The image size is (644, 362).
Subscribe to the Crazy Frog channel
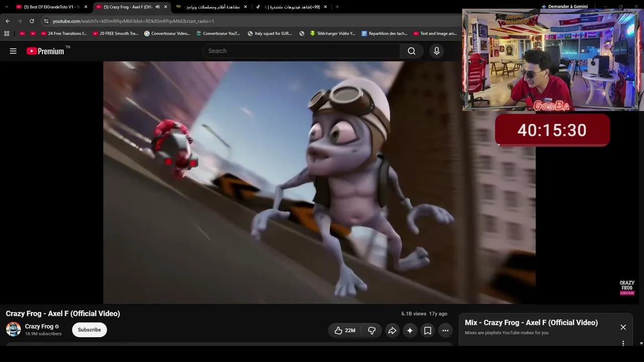click(90, 330)
